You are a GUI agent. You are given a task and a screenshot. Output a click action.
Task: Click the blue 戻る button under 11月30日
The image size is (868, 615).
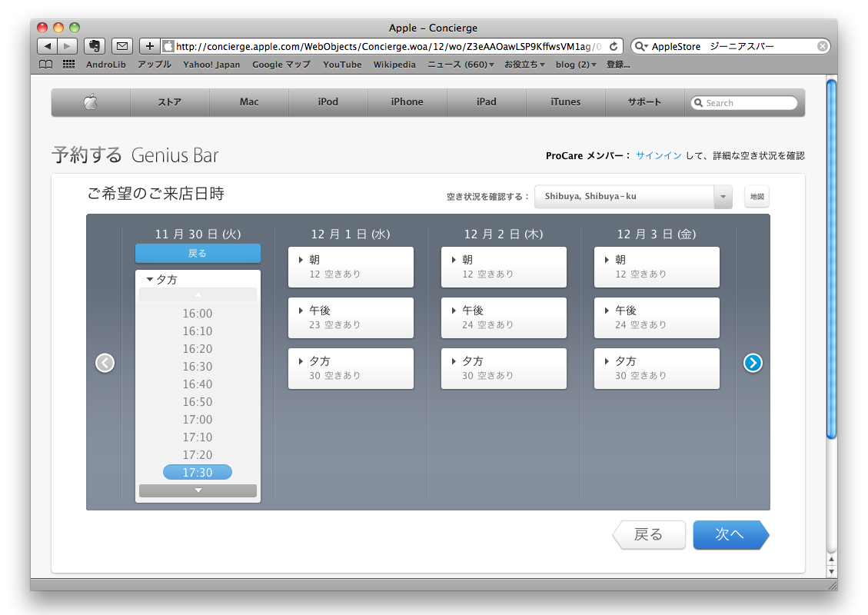tap(198, 254)
